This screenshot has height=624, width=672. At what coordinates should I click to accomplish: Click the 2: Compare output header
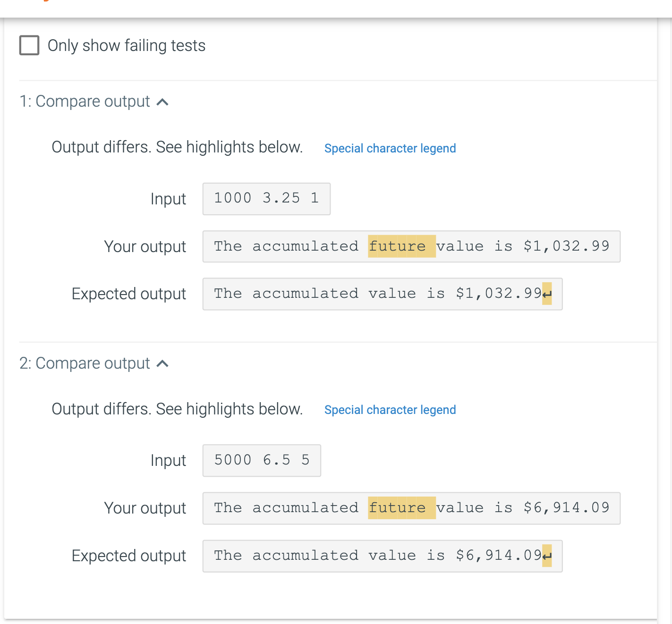[x=85, y=363]
